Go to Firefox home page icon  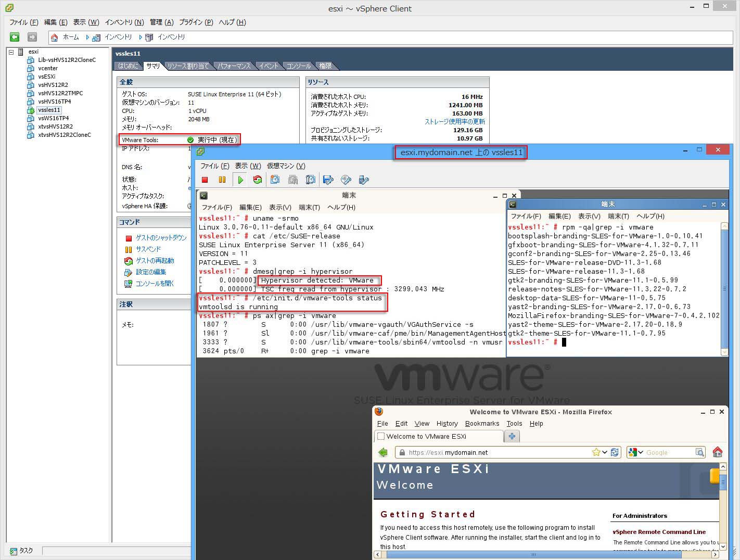tap(717, 452)
